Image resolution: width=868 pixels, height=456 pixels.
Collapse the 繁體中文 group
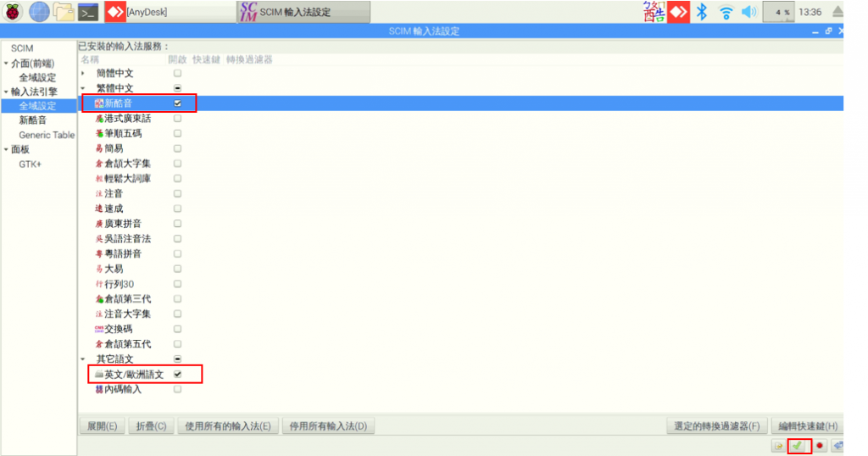pos(83,88)
